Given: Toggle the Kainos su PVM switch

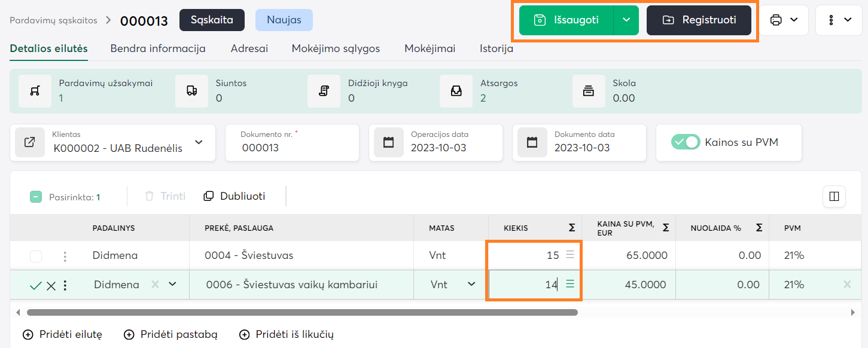Looking at the screenshot, I should (685, 142).
